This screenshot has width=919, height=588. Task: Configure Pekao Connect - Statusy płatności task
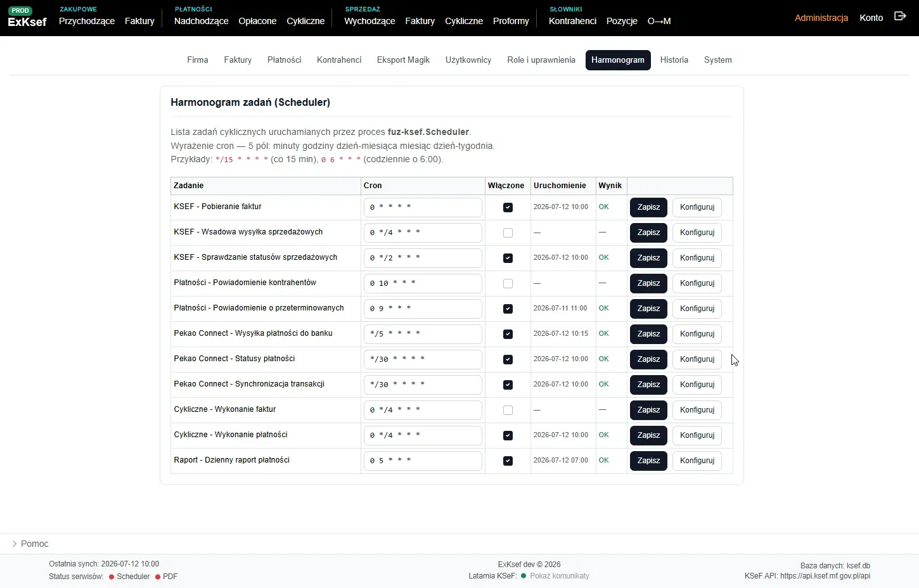697,359
